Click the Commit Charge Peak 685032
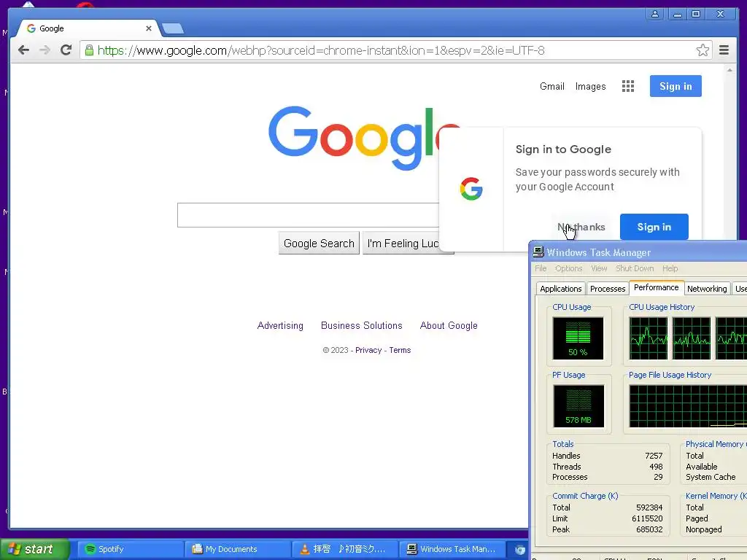 click(x=649, y=529)
